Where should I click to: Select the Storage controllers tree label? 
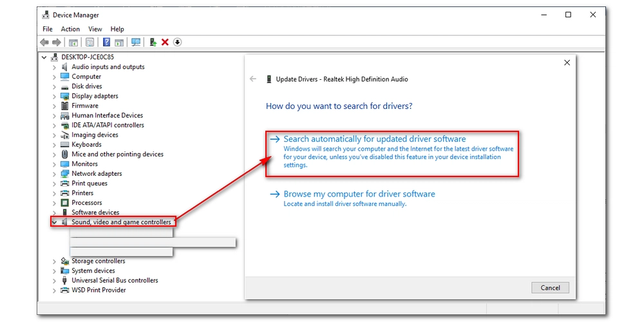[98, 261]
